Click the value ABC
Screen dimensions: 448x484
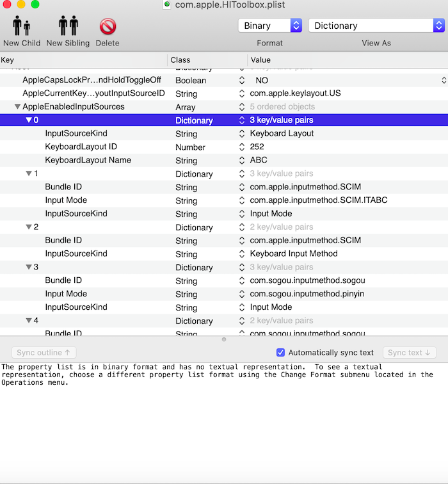259,160
